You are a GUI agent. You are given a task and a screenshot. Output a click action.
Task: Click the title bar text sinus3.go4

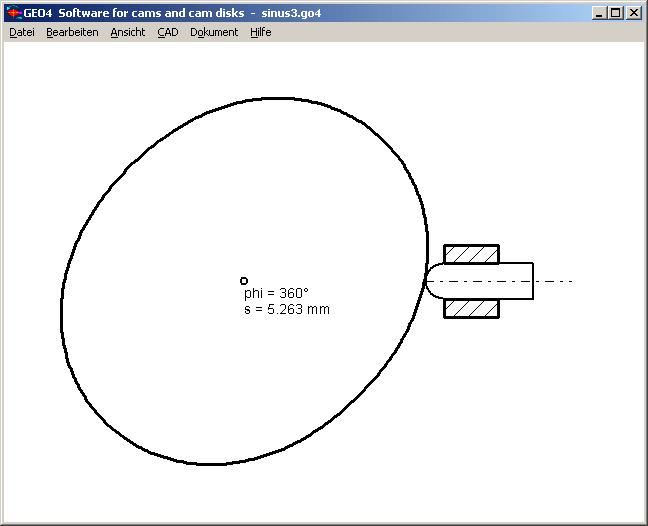pos(285,13)
